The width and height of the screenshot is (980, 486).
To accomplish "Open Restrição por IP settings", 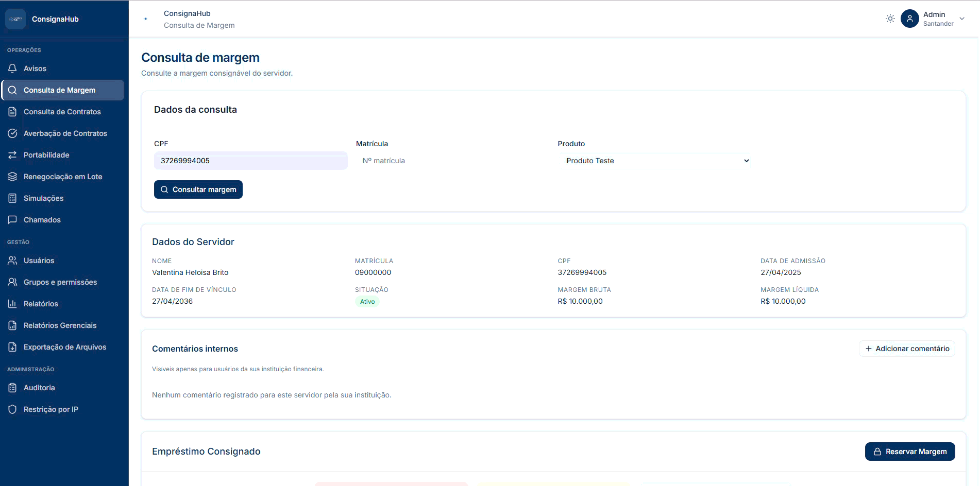I will pos(63,409).
